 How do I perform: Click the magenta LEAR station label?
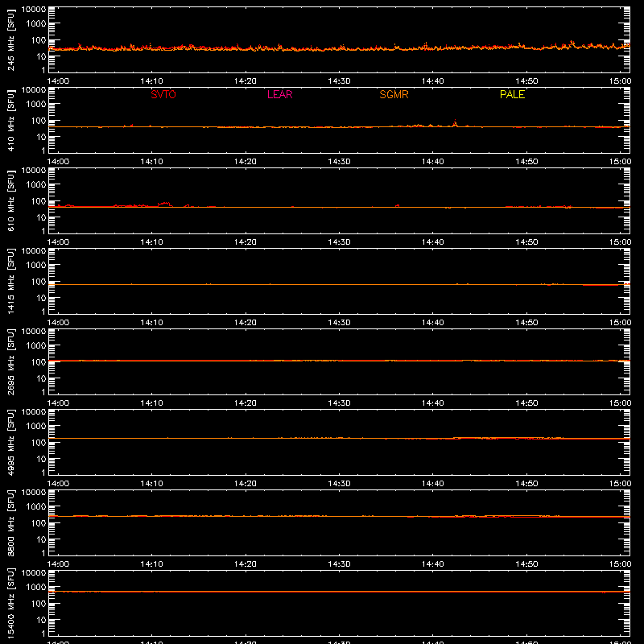tap(279, 94)
